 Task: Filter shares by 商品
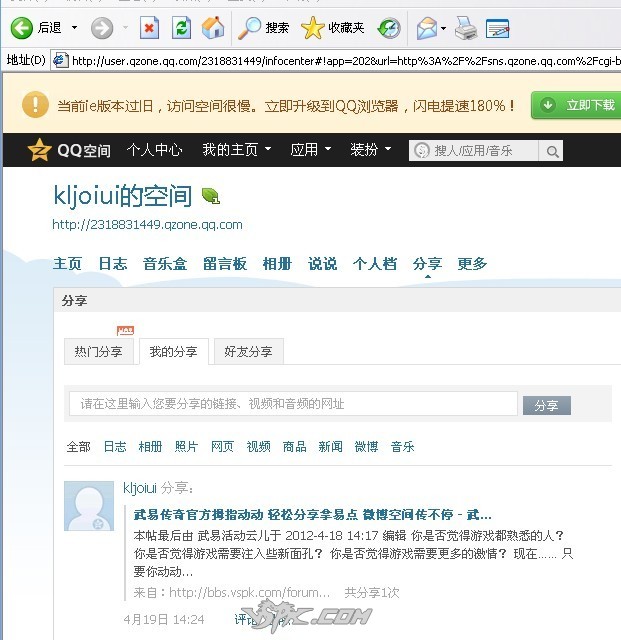click(294, 447)
